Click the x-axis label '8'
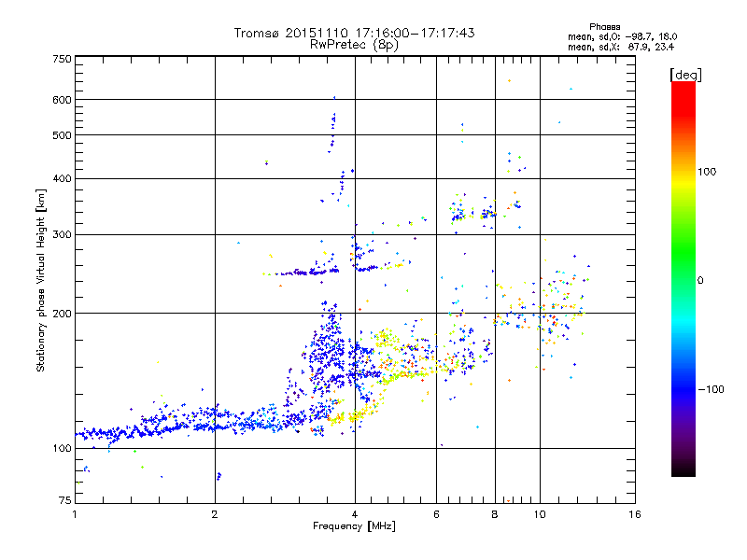The width and height of the screenshot is (747, 560). coord(495,514)
